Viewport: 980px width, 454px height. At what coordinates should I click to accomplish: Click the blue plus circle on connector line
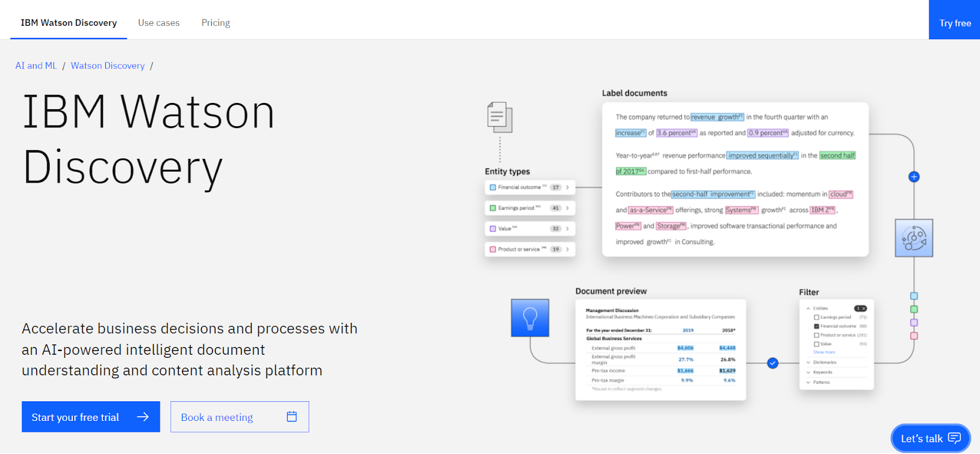pos(914,177)
